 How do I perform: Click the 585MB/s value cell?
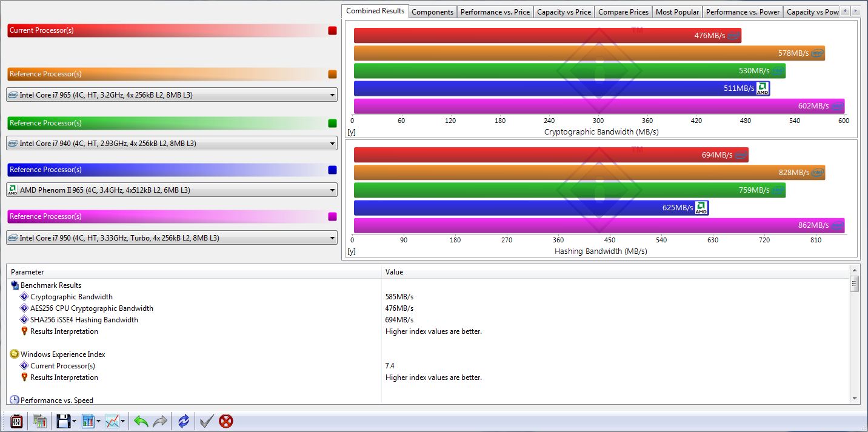pos(399,297)
